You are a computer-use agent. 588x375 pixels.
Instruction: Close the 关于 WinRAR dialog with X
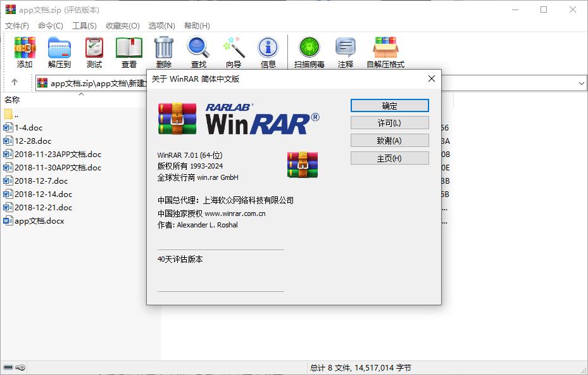pos(432,79)
